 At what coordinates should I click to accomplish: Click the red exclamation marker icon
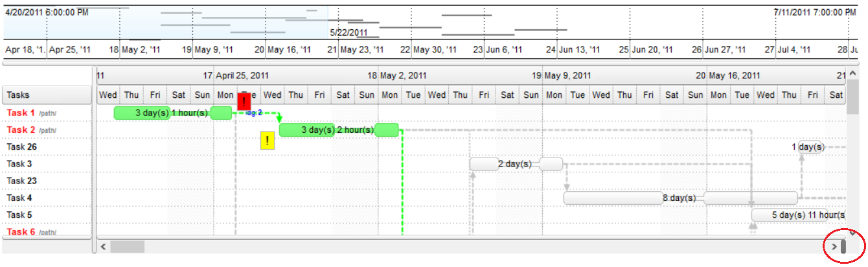pos(244,102)
